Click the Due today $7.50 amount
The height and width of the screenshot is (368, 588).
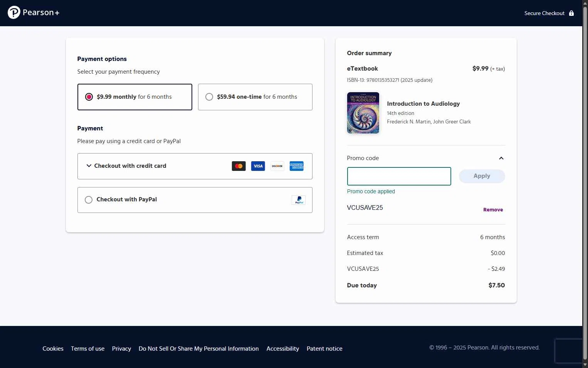pyautogui.click(x=497, y=285)
